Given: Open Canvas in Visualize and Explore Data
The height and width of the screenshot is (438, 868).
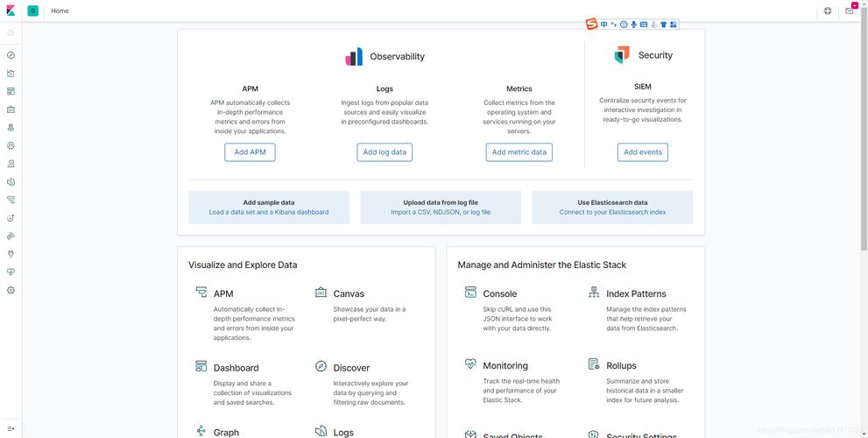Looking at the screenshot, I should click(349, 293).
